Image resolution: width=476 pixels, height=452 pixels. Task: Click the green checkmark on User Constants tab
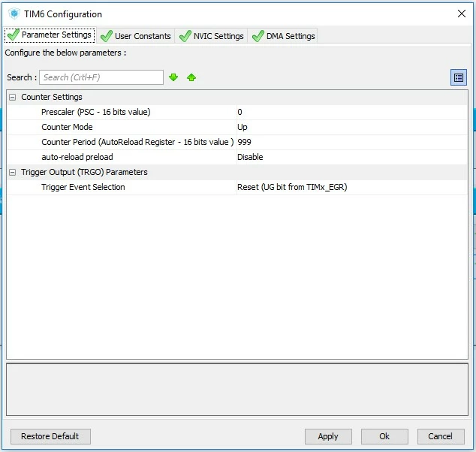[107, 36]
